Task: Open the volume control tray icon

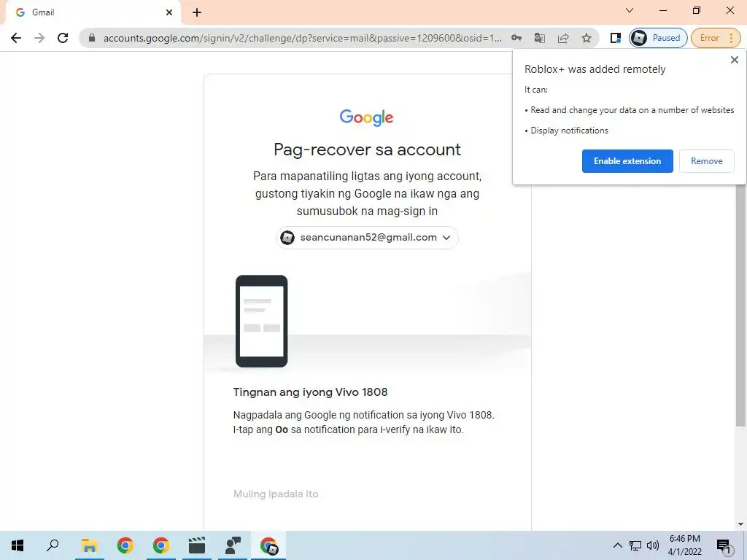Action: tap(653, 545)
